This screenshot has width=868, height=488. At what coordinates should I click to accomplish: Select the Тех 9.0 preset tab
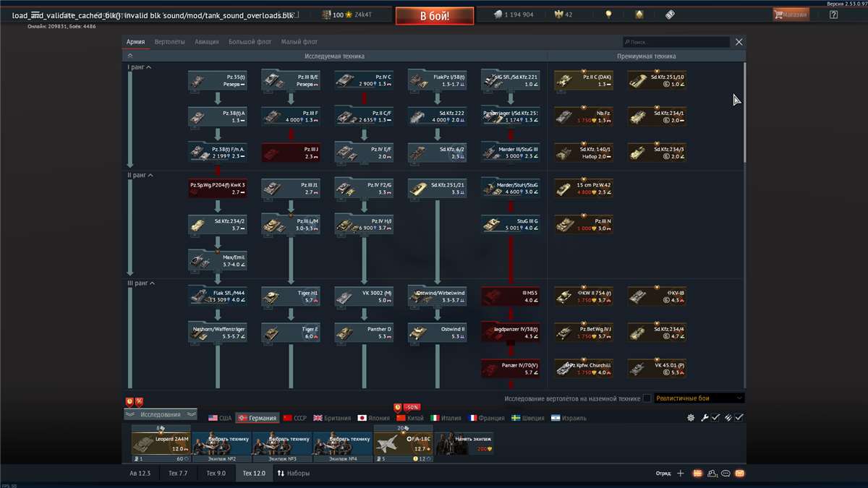[216, 473]
